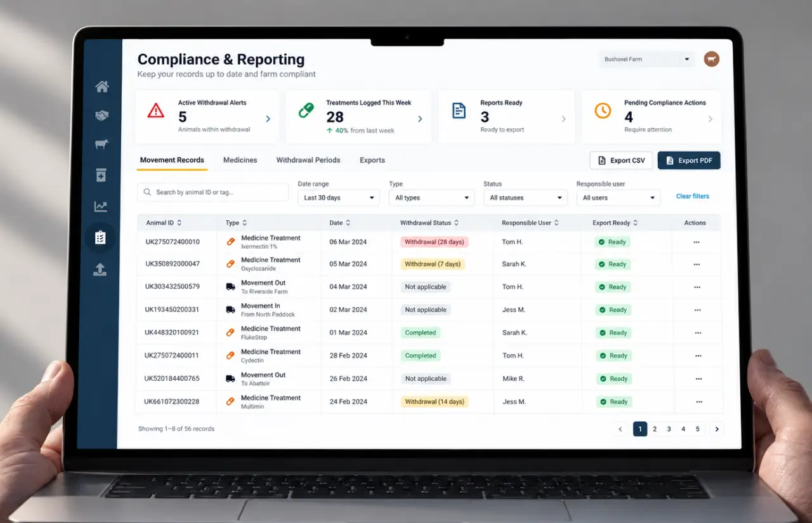Image resolution: width=812 pixels, height=523 pixels.
Task: Expand the All users dropdown
Action: (619, 198)
